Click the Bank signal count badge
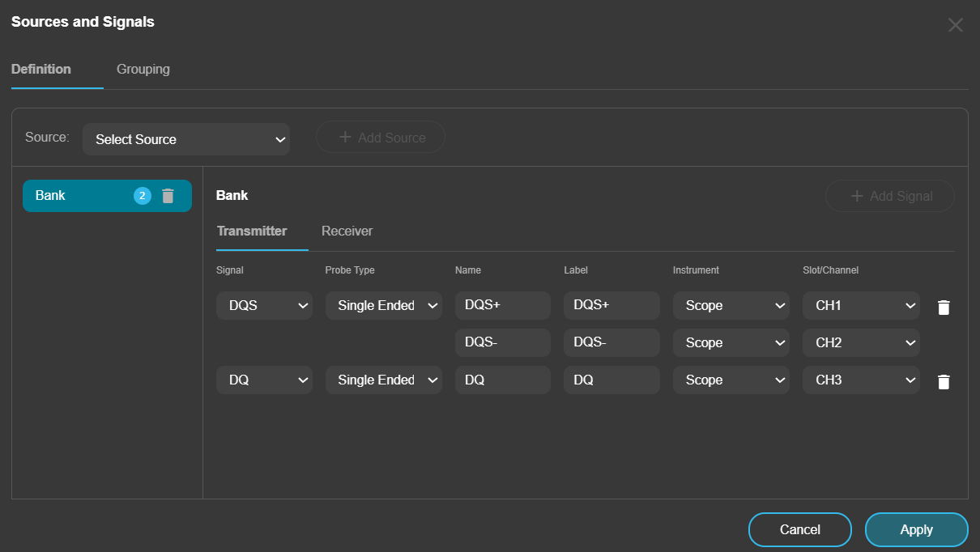This screenshot has height=552, width=980. click(x=143, y=196)
